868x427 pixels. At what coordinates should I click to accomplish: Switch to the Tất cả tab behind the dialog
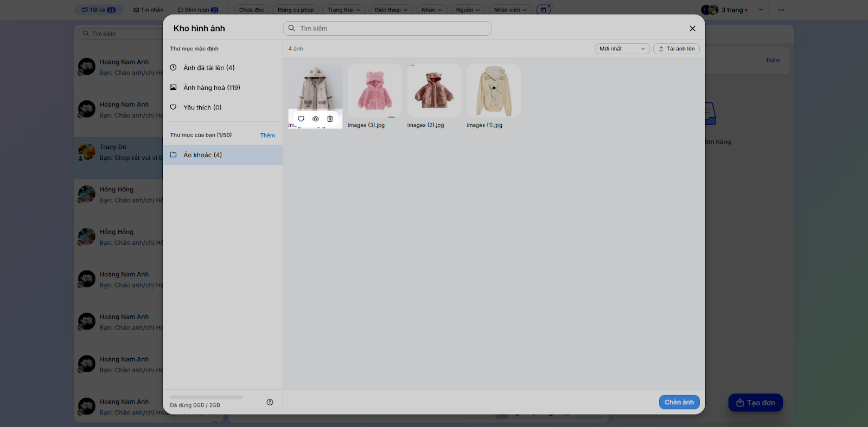coord(99,10)
